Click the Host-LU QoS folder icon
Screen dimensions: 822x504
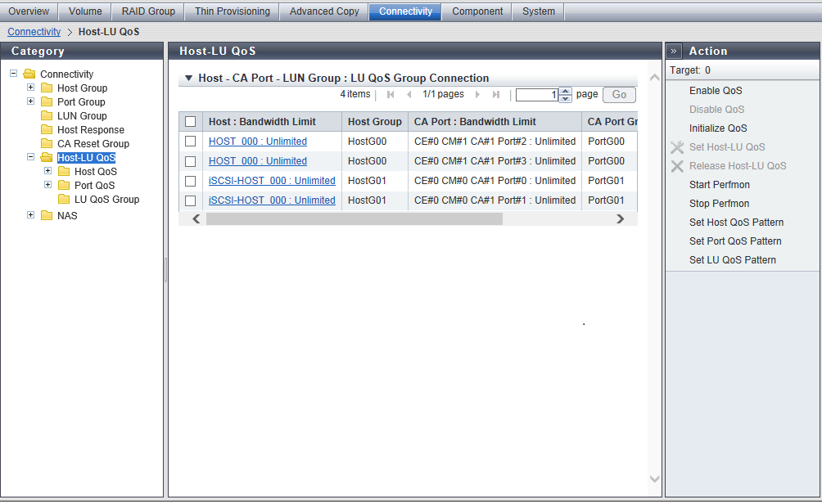[x=47, y=158]
